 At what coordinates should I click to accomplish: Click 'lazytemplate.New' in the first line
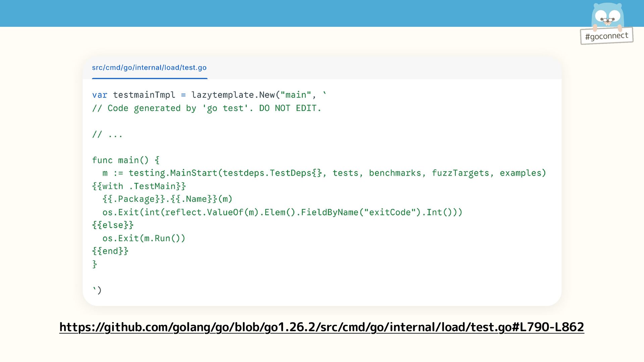pos(233,95)
